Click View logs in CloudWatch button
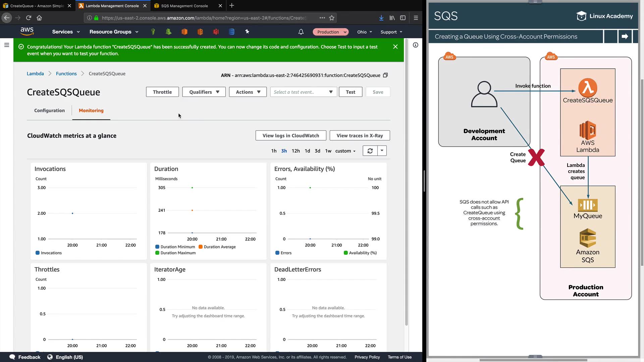 pos(290,135)
